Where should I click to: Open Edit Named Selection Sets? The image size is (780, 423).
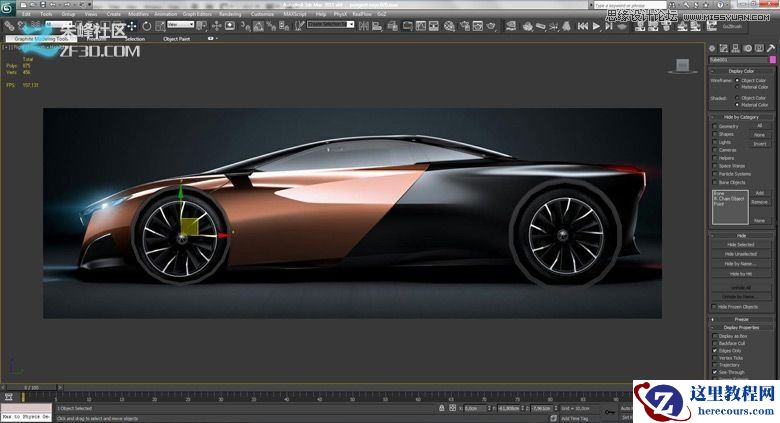click(x=298, y=26)
